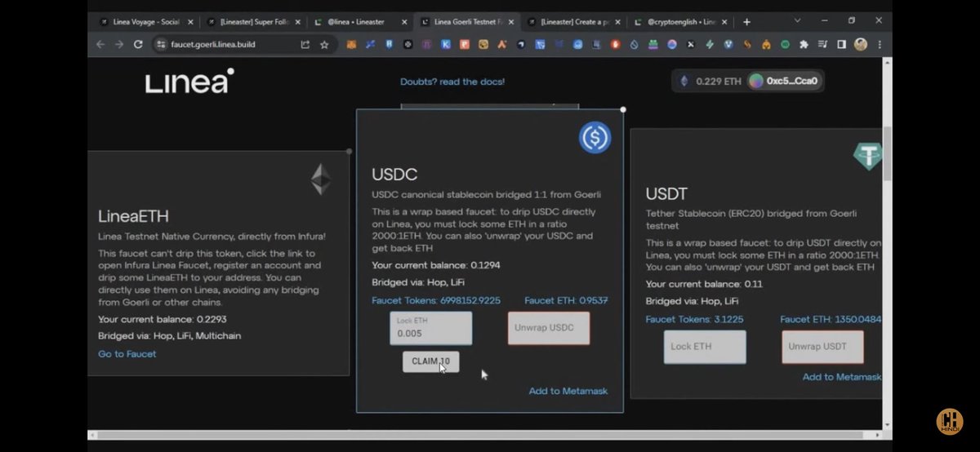Image resolution: width=980 pixels, height=452 pixels.
Task: Close the @cryptoenglish tab
Action: 724,22
